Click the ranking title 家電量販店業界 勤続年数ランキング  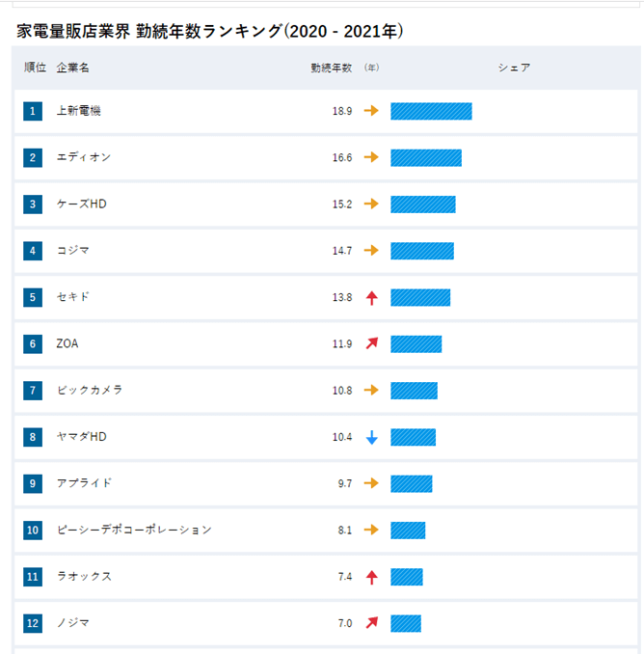(x=209, y=31)
